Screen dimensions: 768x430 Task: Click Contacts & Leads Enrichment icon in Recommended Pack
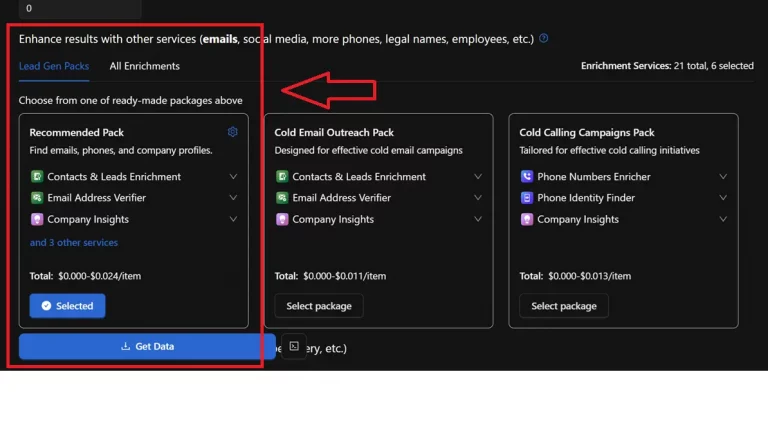pyautogui.click(x=37, y=177)
